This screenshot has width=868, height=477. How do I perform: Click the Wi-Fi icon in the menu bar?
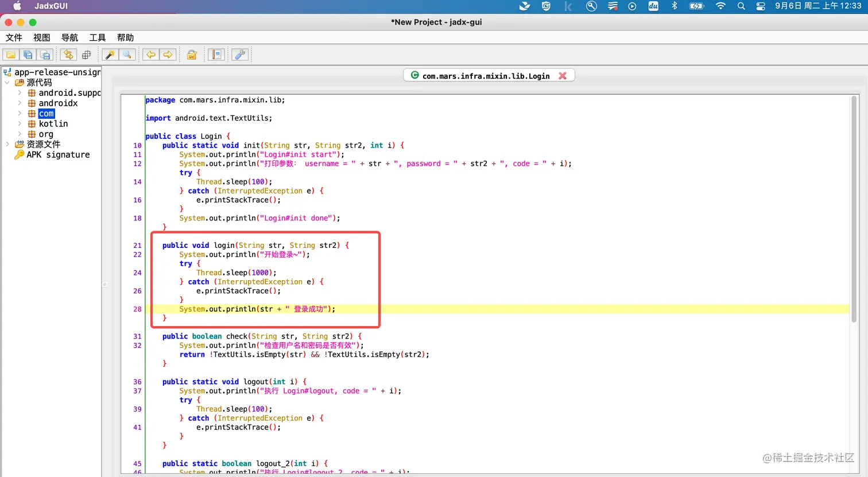click(720, 6)
